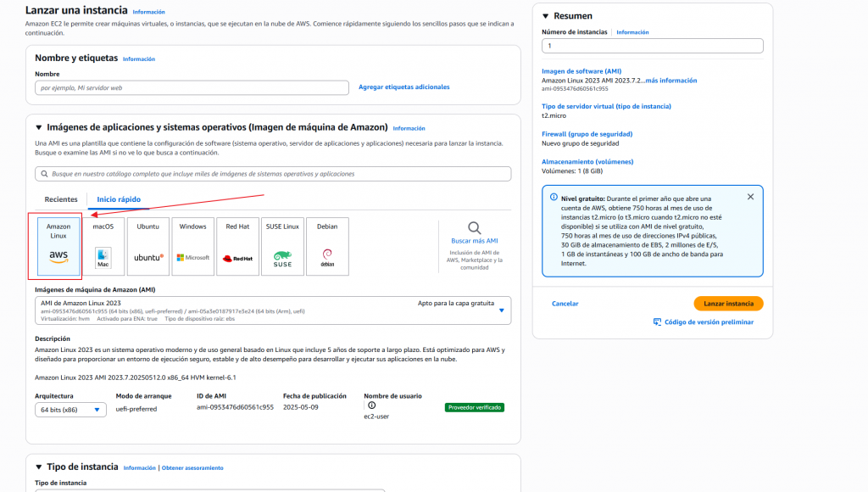Viewport: 868px width, 492px height.
Task: Click Información next to the AMI section heading
Action: [x=409, y=128]
